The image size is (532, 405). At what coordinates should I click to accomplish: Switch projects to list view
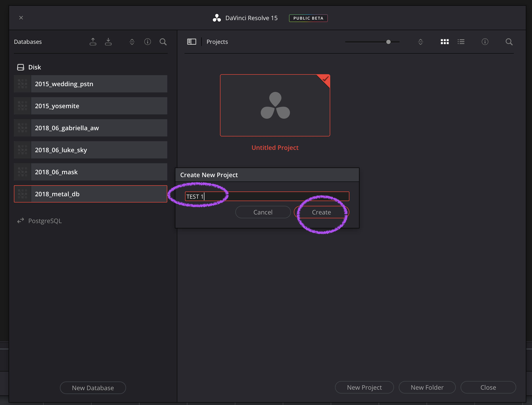click(461, 42)
